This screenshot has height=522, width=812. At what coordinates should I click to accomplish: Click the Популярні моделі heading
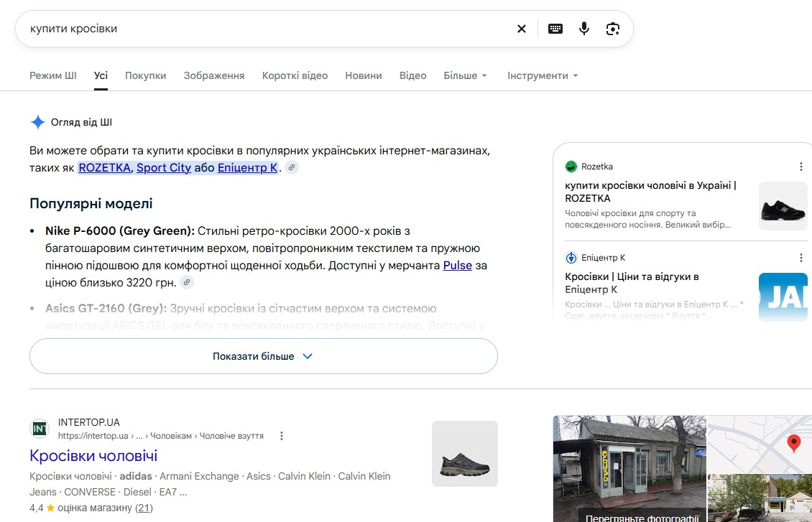[x=91, y=203]
